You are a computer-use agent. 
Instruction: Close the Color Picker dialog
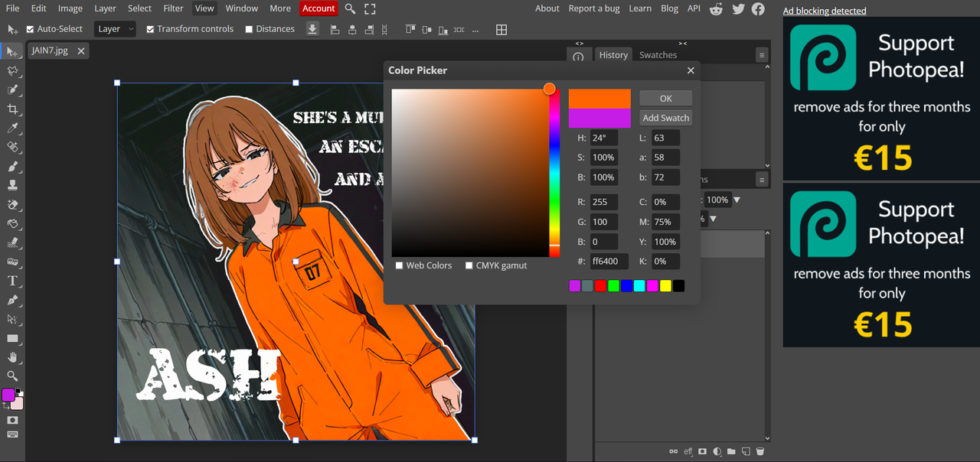(691, 70)
